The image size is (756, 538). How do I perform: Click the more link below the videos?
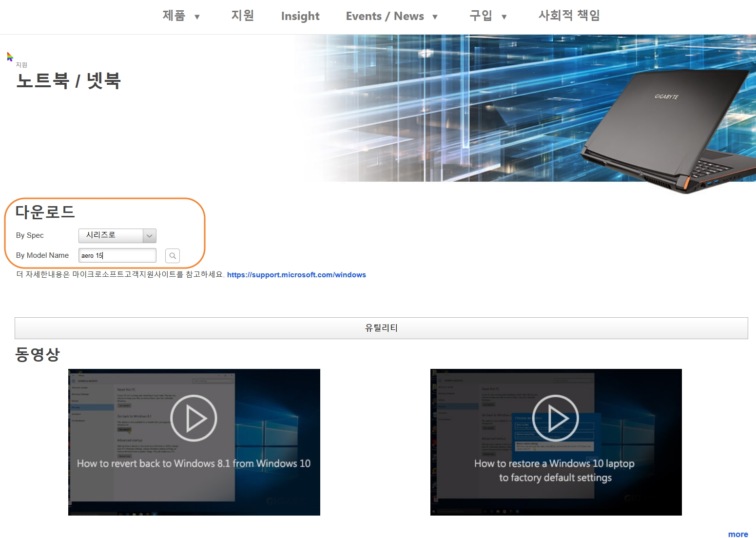(738, 534)
